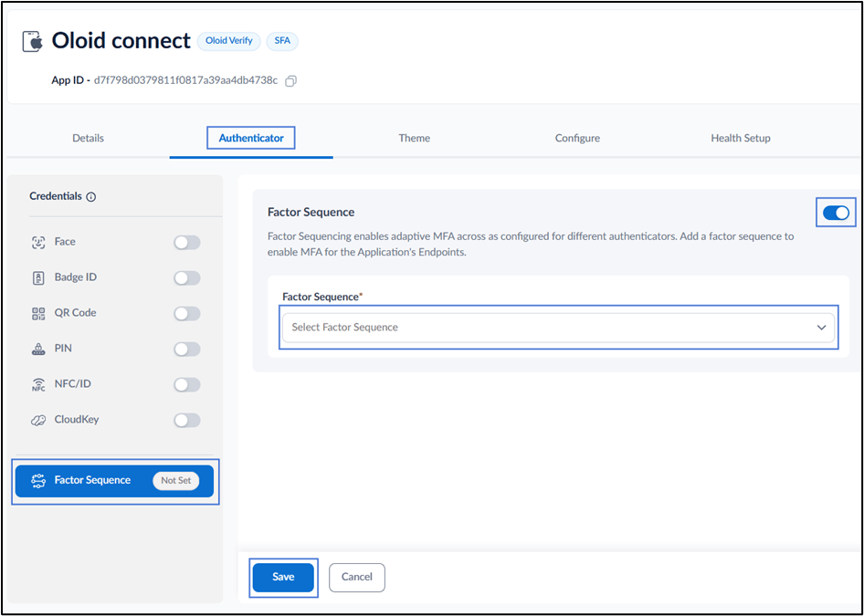The height and width of the screenshot is (616, 864).
Task: Click the Cancel button
Action: click(x=357, y=577)
